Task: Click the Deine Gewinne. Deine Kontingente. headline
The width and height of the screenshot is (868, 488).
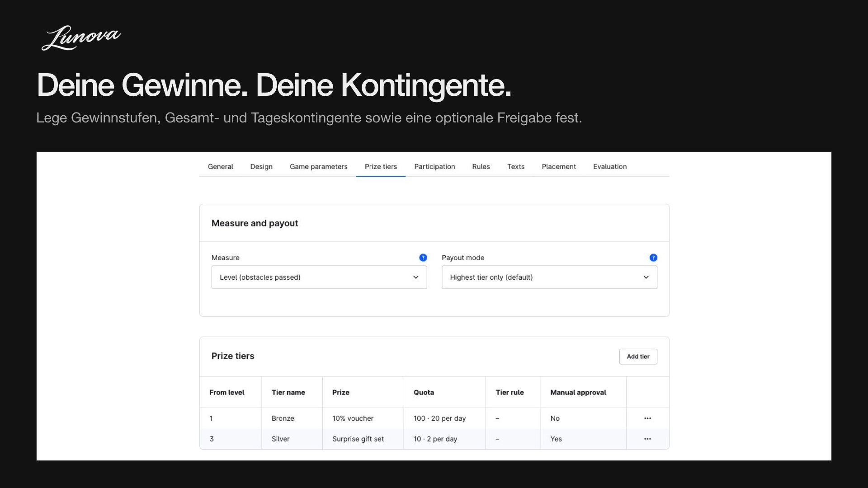Action: tap(274, 85)
